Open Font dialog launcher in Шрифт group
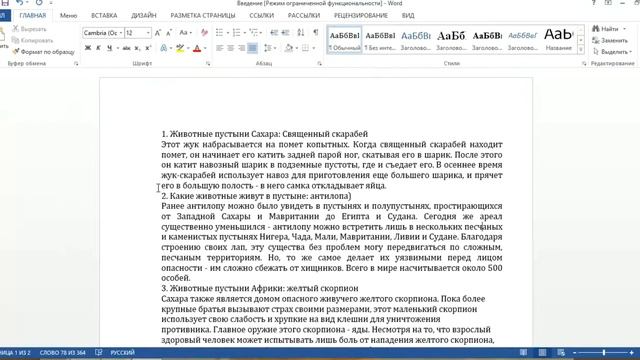This screenshot has width=640, height=360. tap(208, 64)
